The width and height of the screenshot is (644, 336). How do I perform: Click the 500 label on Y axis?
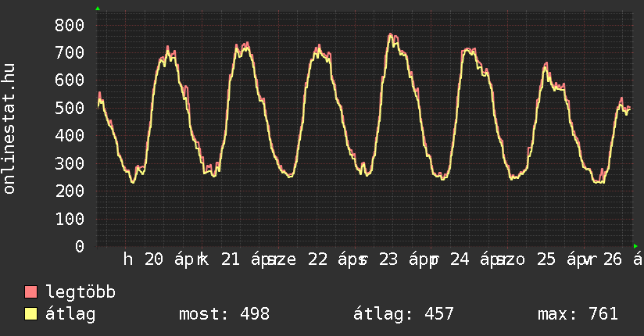tap(70, 108)
